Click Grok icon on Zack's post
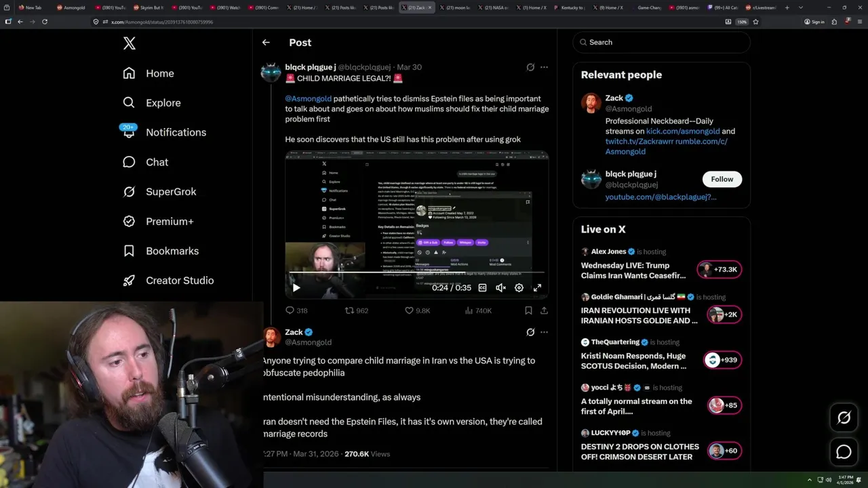The width and height of the screenshot is (868, 488). (x=530, y=332)
